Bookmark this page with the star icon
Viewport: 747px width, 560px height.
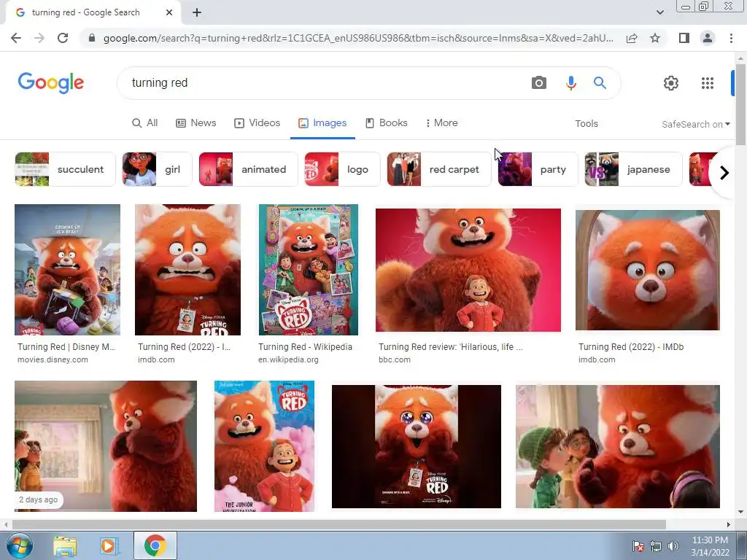[655, 38]
